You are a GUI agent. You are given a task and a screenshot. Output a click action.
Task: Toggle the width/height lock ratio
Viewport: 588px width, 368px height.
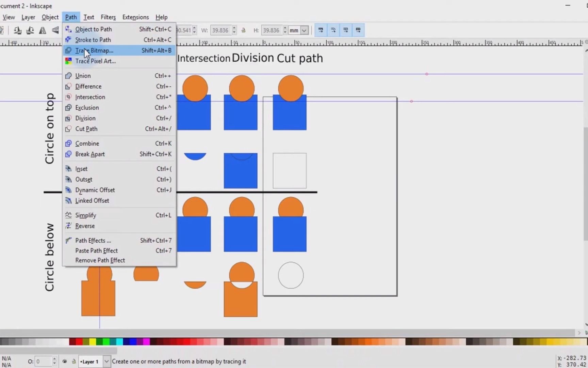pyautogui.click(x=244, y=30)
